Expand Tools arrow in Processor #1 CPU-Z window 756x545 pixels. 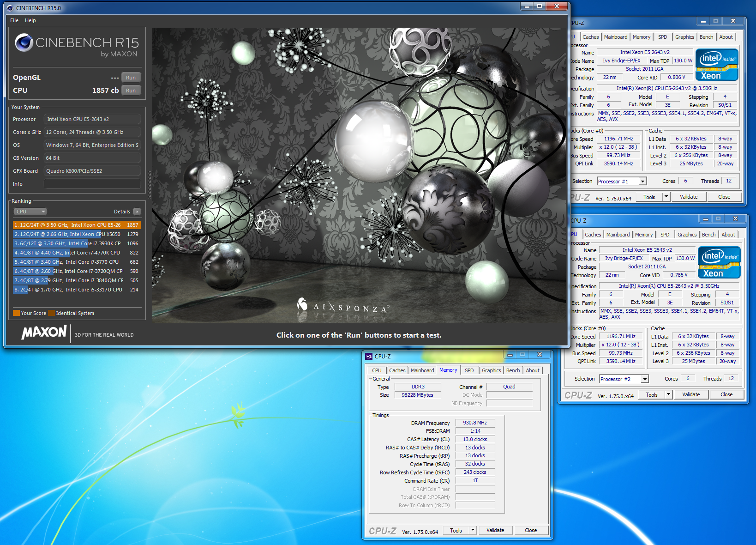(666, 197)
